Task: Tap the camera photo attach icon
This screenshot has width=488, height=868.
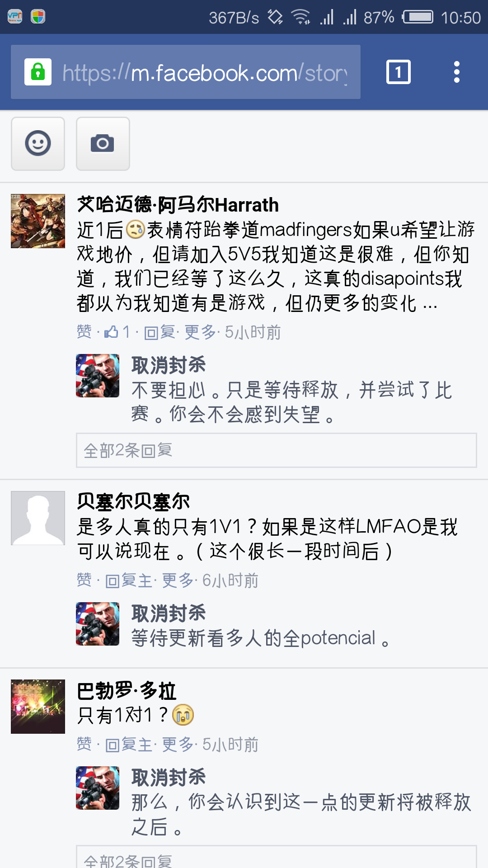Action: (x=103, y=144)
